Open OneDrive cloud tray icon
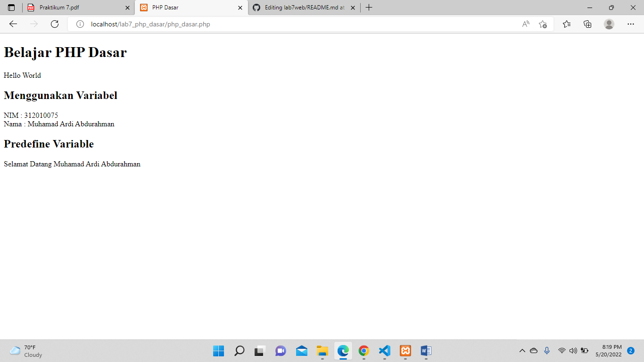Viewport: 644px width, 362px height. pos(534,351)
